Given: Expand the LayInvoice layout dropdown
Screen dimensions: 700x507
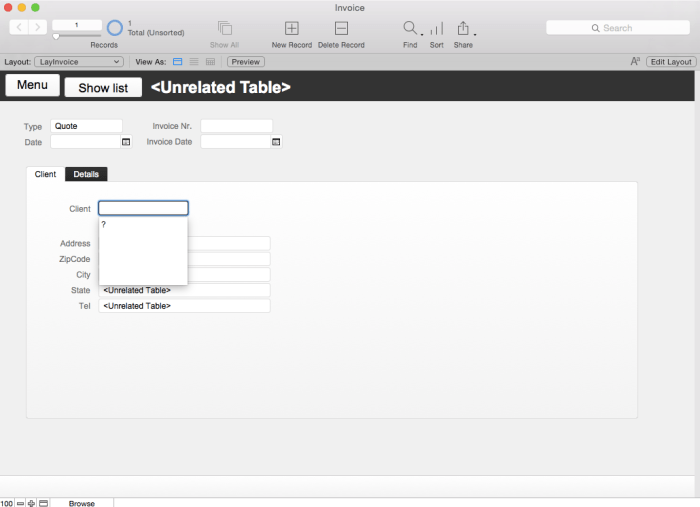Looking at the screenshot, I should (79, 62).
